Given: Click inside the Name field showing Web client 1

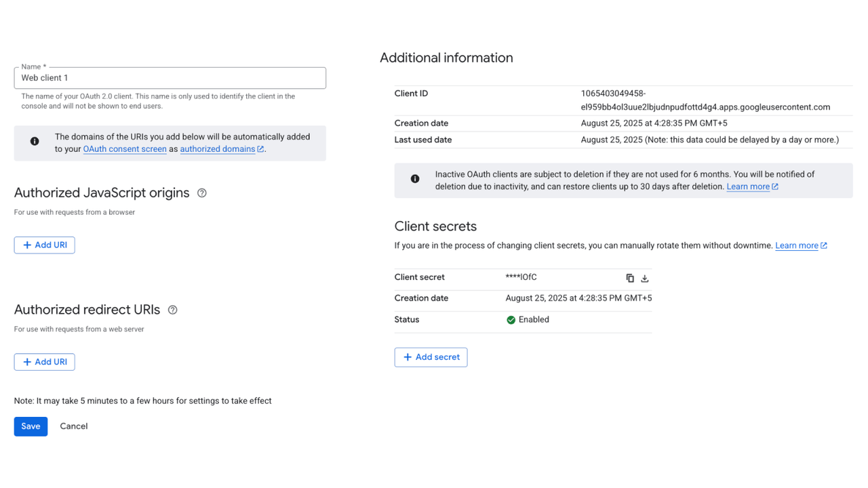Looking at the screenshot, I should click(170, 77).
